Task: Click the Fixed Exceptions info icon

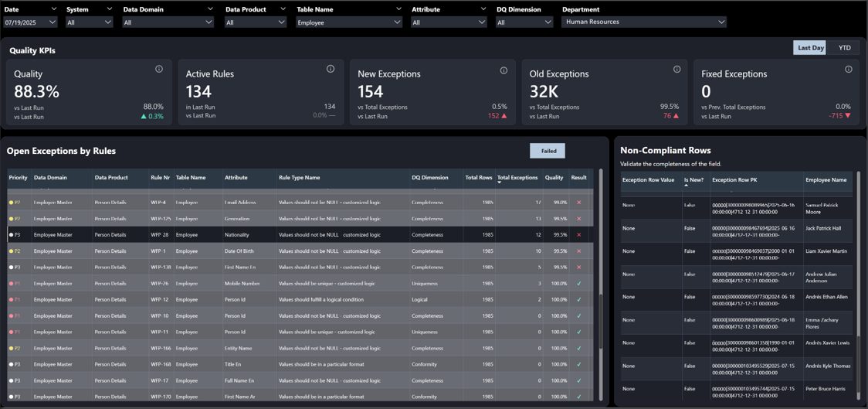Action: click(x=848, y=70)
